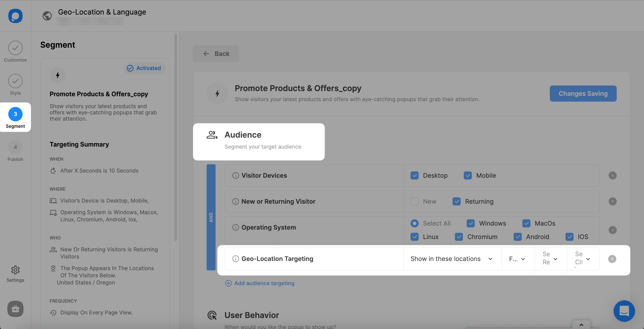
Task: Uncheck the Chromium operating system
Action: (x=459, y=237)
